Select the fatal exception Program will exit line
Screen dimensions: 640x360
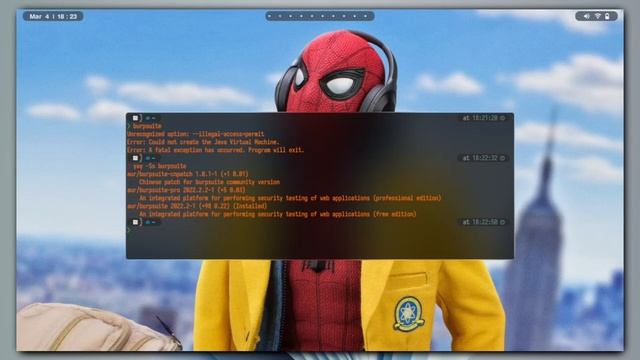click(216, 150)
